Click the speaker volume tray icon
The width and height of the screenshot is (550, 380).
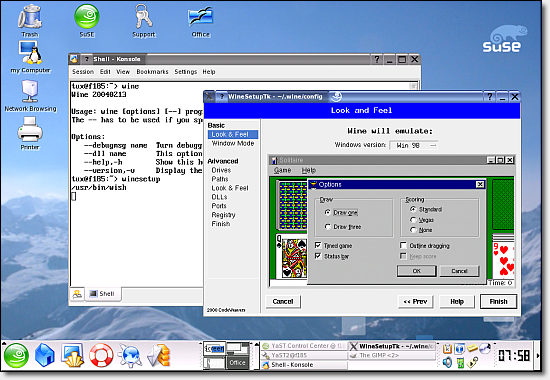point(447,362)
